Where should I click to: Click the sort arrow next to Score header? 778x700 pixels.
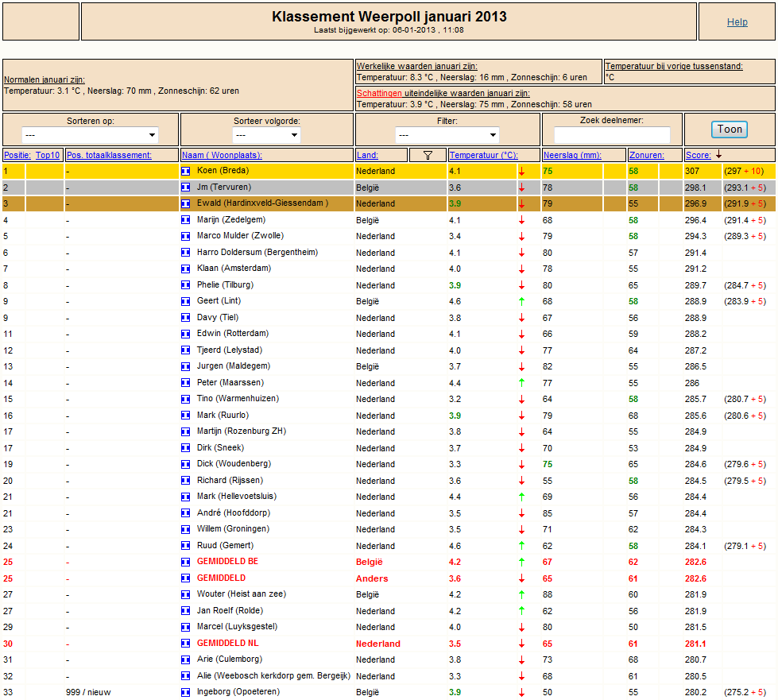coord(718,155)
